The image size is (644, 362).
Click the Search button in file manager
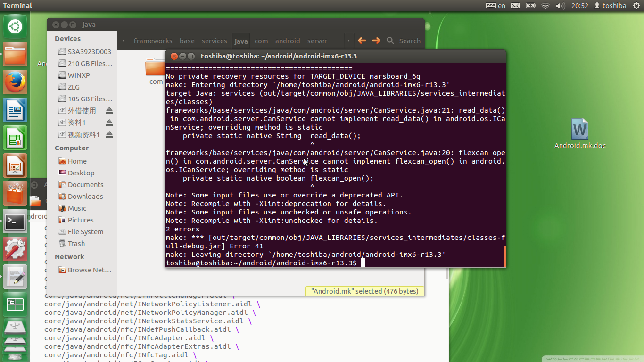(404, 41)
